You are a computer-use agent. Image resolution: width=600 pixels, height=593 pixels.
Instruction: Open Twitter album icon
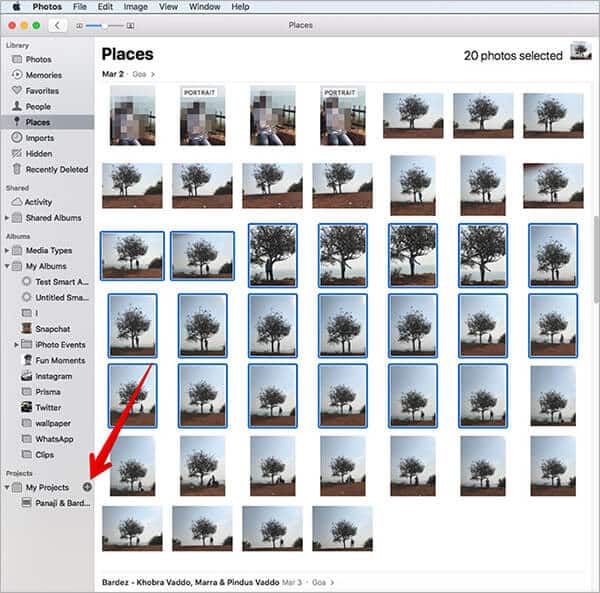(26, 407)
